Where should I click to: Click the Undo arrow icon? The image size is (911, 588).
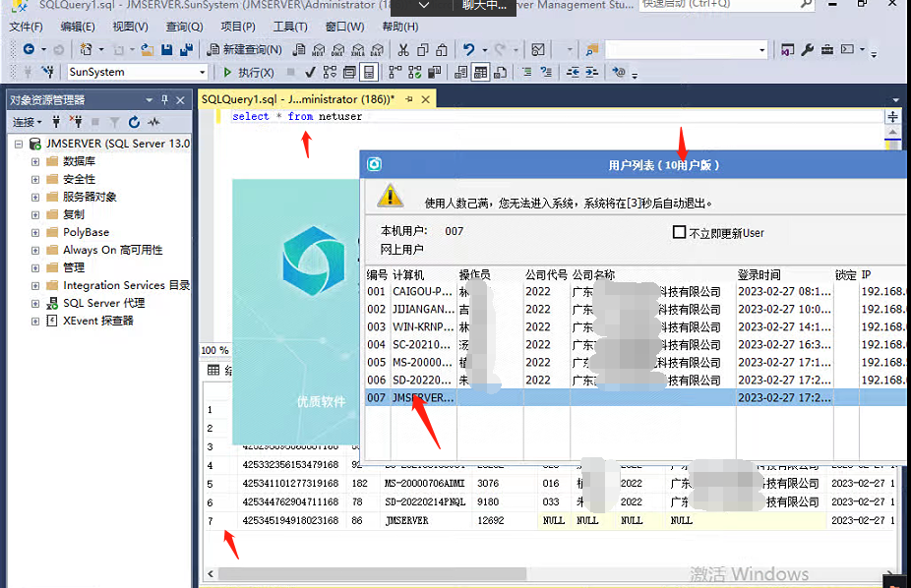click(x=469, y=49)
